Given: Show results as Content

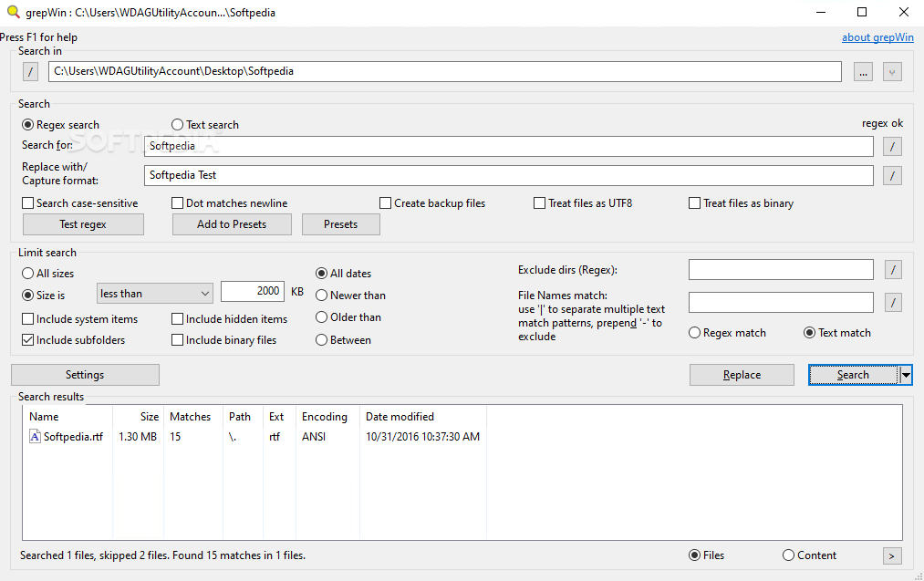Looking at the screenshot, I should [x=788, y=555].
